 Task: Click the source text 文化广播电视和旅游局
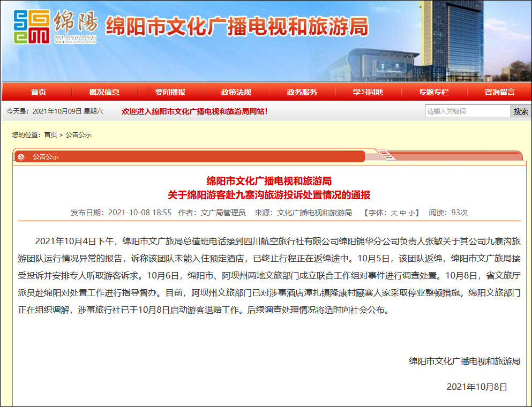point(314,213)
